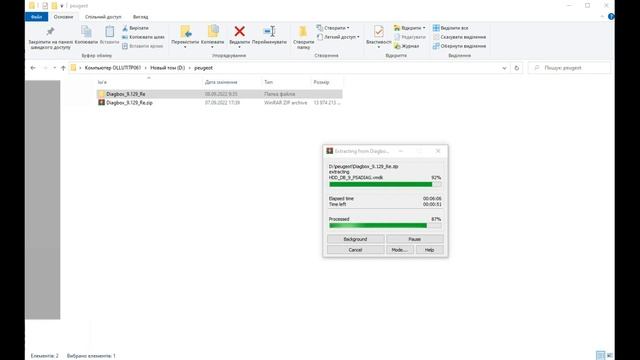The width and height of the screenshot is (640, 360).
Task: Click the red X Delete icon
Action: 240,31
